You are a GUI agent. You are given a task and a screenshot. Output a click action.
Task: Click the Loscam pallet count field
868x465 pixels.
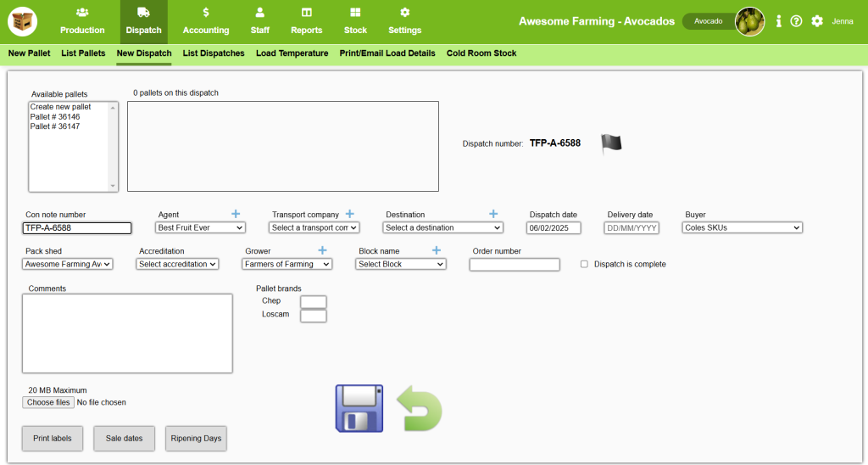pyautogui.click(x=314, y=316)
